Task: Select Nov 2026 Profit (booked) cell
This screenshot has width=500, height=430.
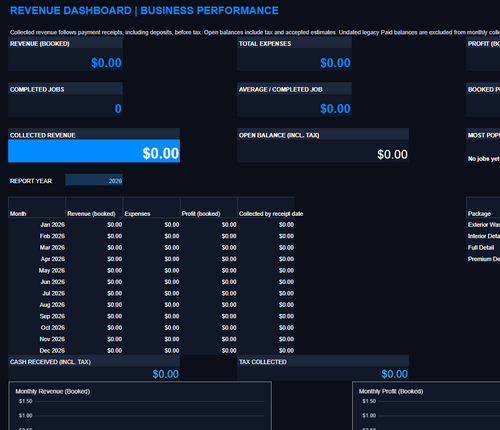Action: (209, 339)
